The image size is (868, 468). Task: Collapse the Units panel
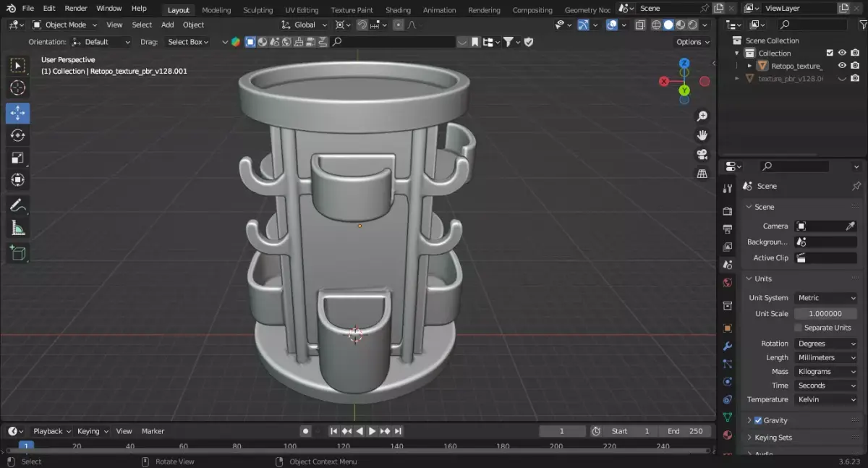[749, 278]
